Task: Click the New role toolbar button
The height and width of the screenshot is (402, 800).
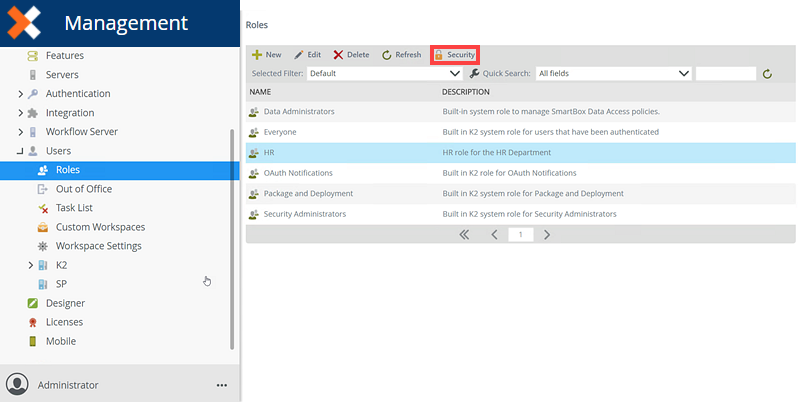Action: point(266,55)
